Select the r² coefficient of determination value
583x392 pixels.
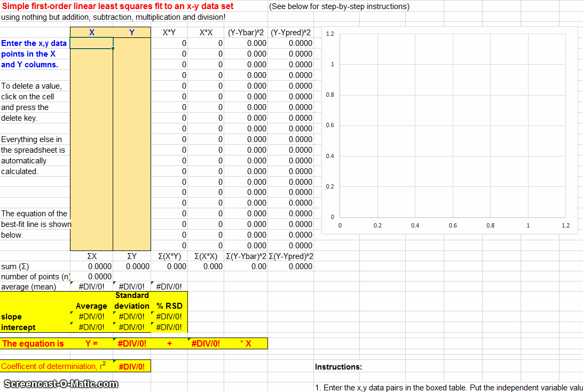coord(132,366)
